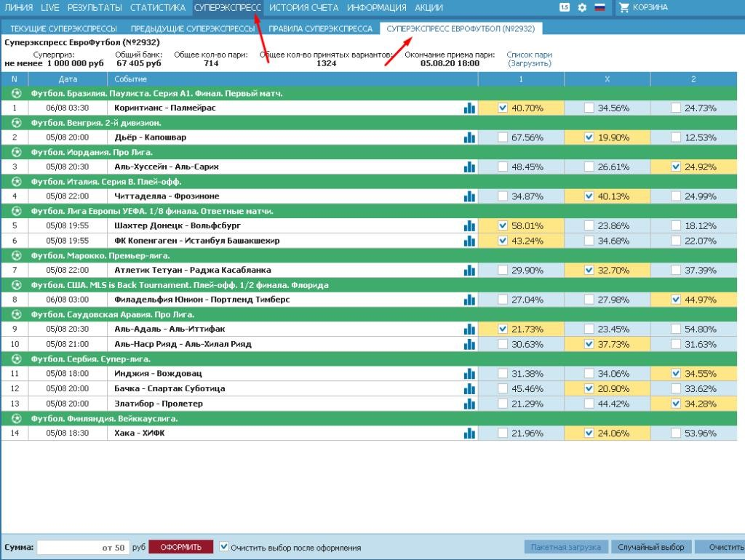Open statistics icon for Бачка - Спартак Суботица
Viewport: 745px width, 560px height.
469,389
